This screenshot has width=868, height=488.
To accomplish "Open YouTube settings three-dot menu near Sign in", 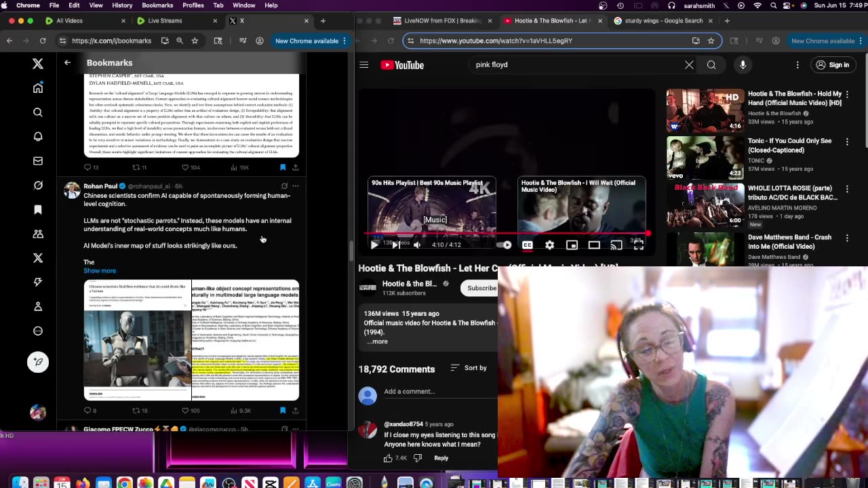I will click(x=797, y=65).
